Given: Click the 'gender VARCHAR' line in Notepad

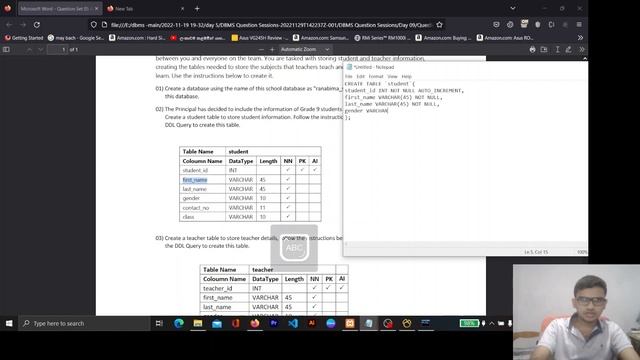Looking at the screenshot, I should point(366,111).
